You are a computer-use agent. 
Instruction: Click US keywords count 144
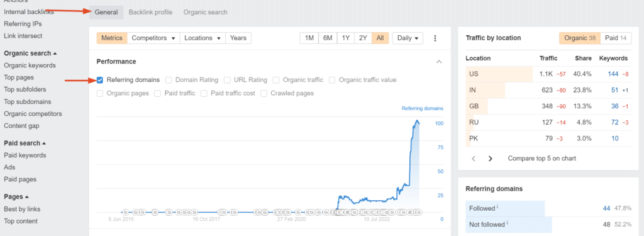point(613,74)
